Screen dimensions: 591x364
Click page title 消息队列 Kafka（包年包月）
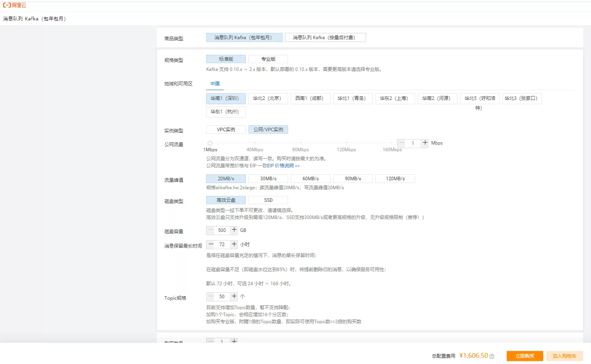(34, 18)
